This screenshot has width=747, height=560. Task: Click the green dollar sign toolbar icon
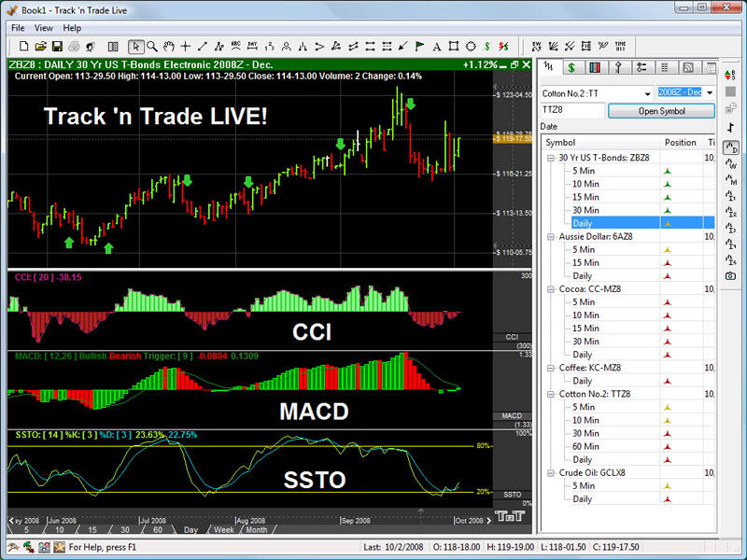coord(486,46)
